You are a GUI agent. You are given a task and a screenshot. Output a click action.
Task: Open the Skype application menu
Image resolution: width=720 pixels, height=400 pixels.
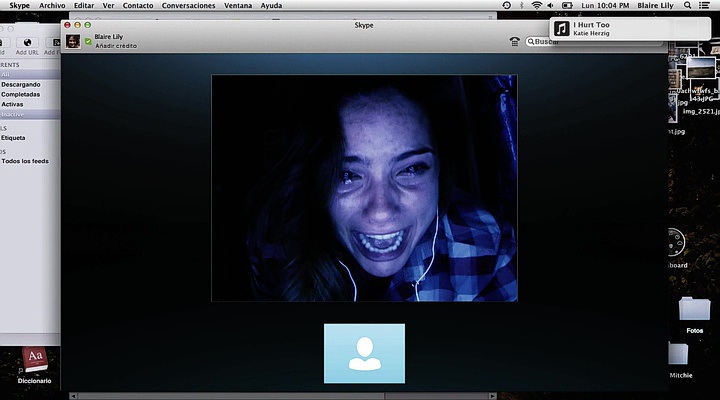coord(19,6)
